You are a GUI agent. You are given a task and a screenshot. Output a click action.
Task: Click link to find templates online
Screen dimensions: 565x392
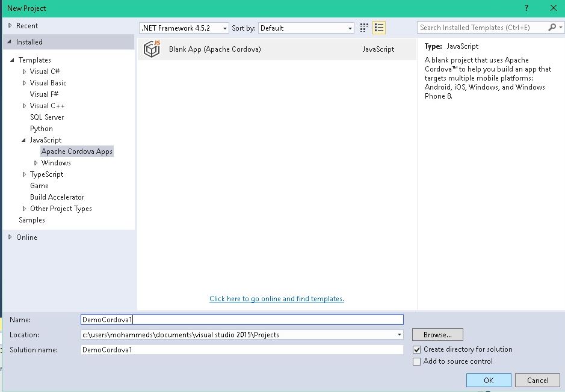tap(277, 299)
